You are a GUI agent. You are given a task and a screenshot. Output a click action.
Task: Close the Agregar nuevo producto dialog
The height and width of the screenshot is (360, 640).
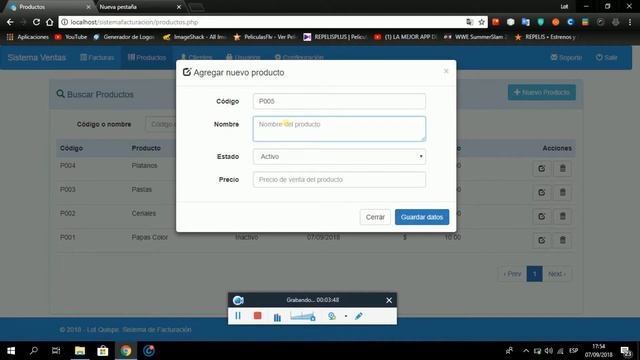[446, 71]
